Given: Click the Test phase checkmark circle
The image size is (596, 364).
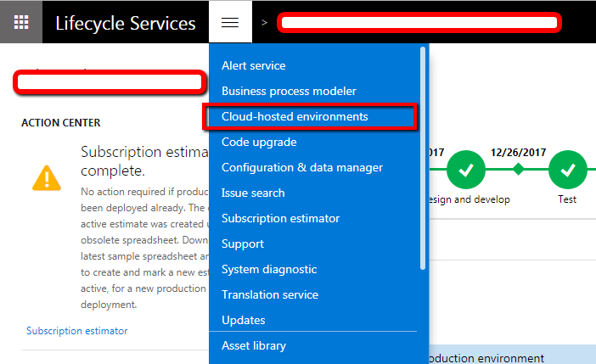Looking at the screenshot, I should (x=567, y=170).
